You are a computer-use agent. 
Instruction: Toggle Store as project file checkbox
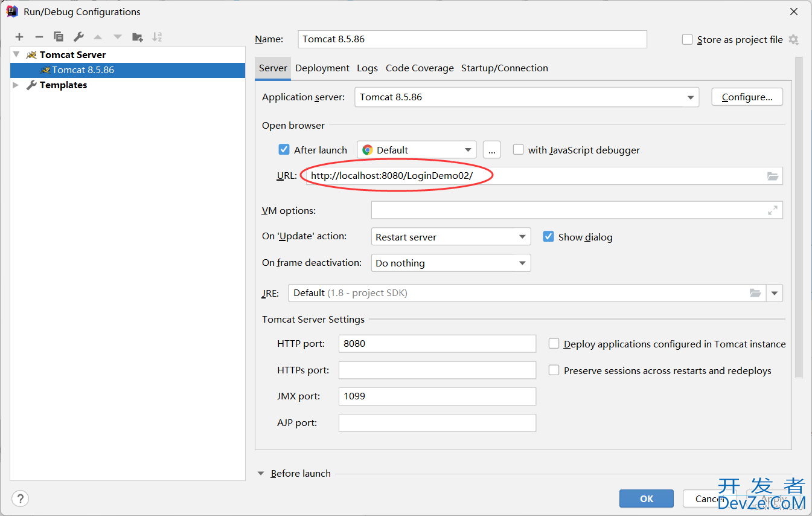click(x=687, y=39)
